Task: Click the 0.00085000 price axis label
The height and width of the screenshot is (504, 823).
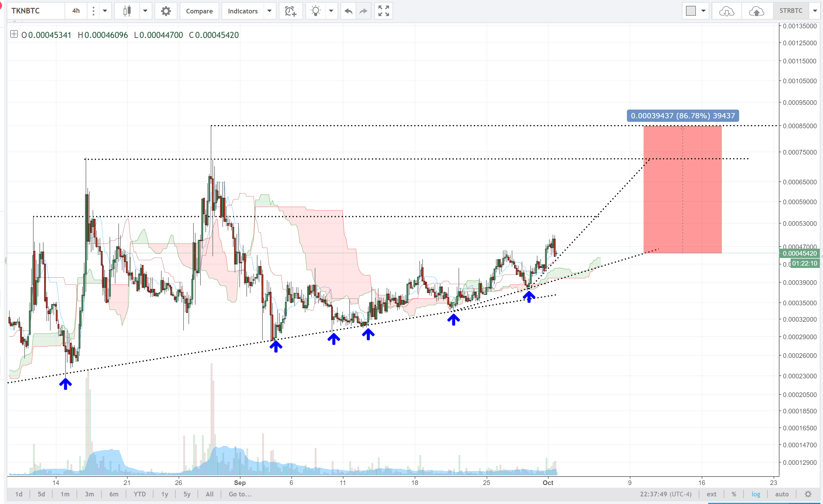Action: point(799,126)
